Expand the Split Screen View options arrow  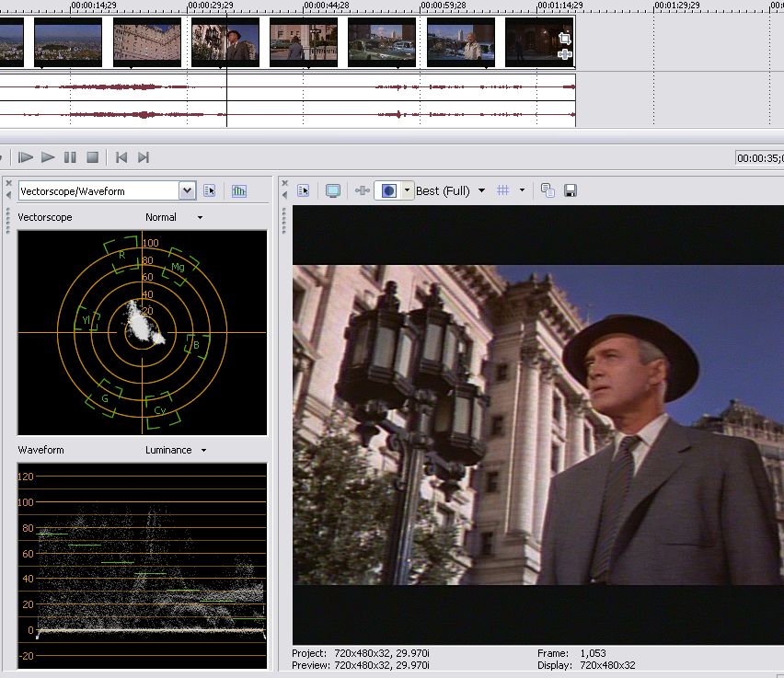coord(407,190)
